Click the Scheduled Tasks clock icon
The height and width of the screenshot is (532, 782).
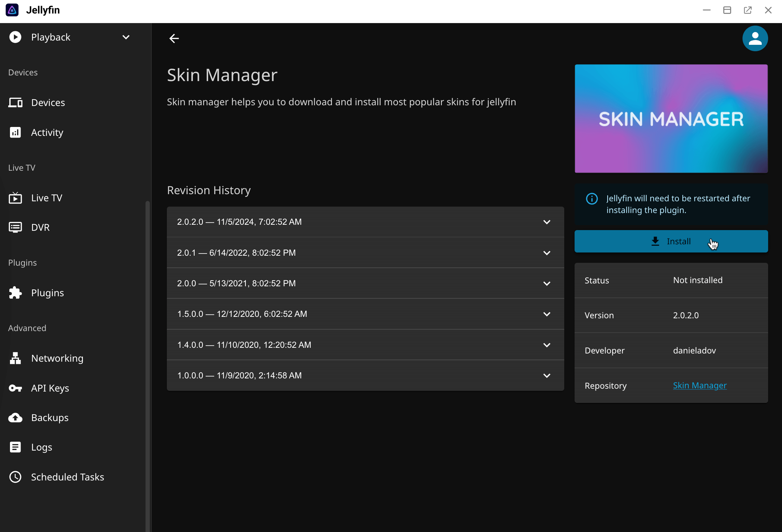15,477
